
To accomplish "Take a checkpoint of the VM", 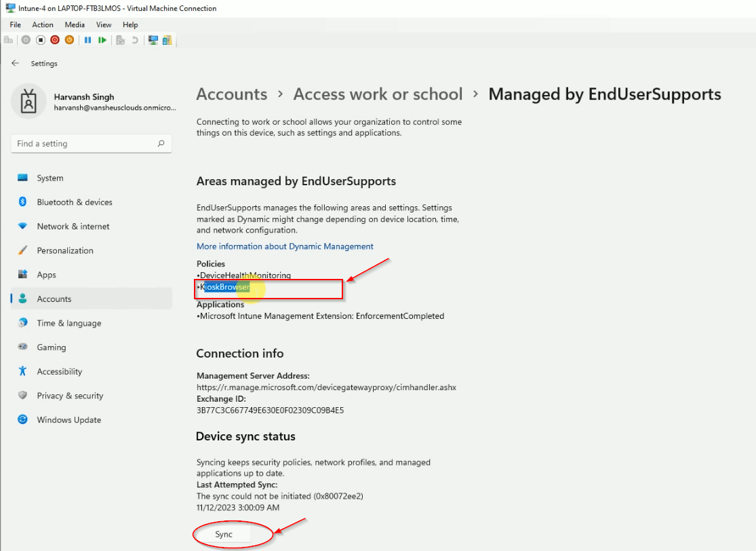I will [119, 39].
